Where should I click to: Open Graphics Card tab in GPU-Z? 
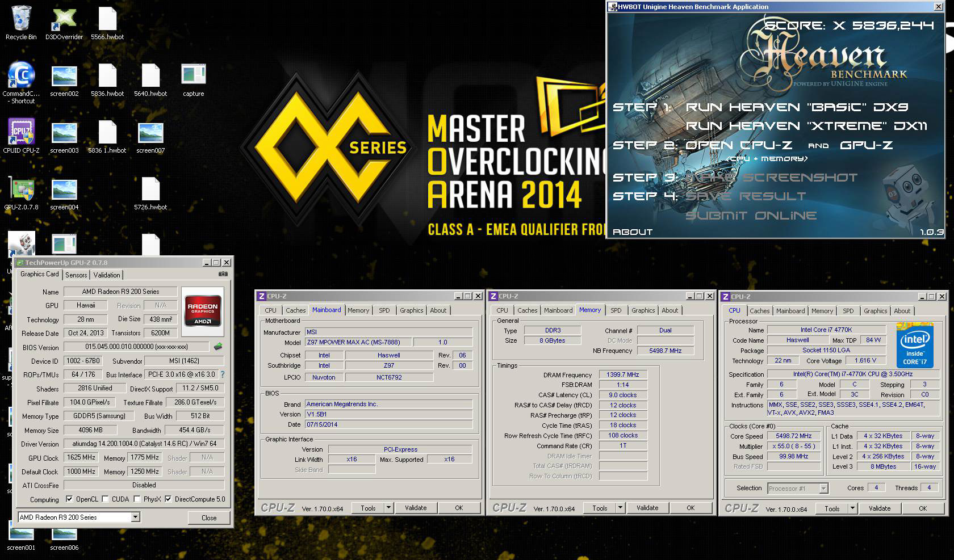[40, 274]
